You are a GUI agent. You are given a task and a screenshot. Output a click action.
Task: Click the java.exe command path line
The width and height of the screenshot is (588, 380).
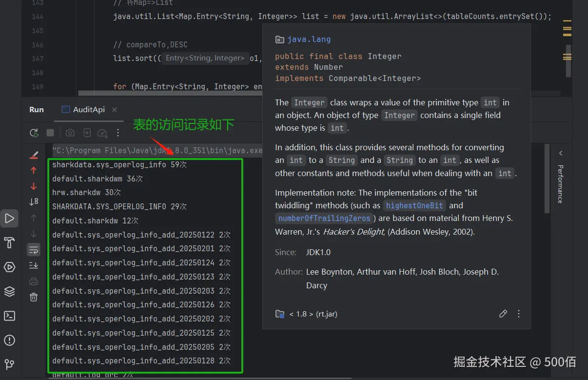click(157, 151)
